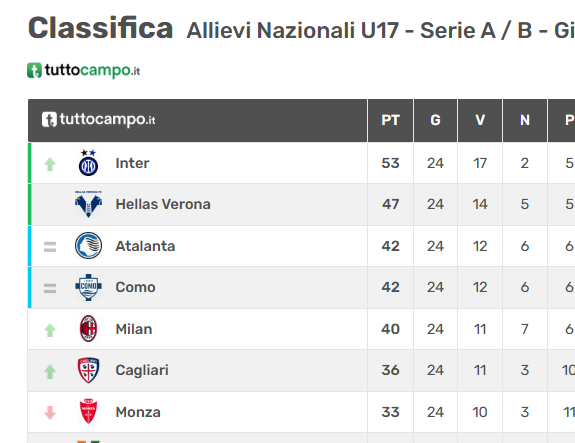Open the Milan team link

(133, 329)
